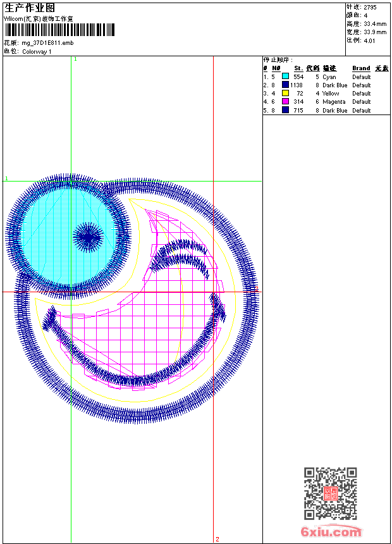Viewport: 392px width, 544px height.
Task: Click the 描述 column header
Action: click(329, 68)
